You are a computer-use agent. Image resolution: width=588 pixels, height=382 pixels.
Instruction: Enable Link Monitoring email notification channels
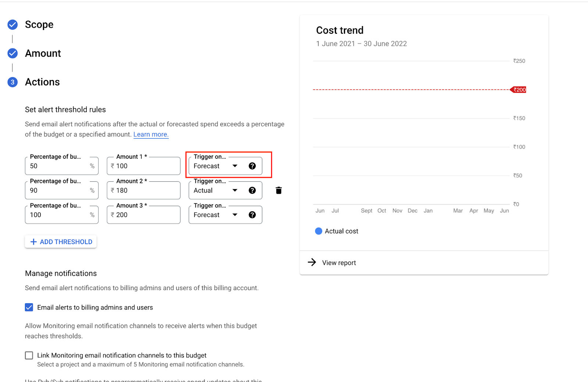click(x=29, y=355)
